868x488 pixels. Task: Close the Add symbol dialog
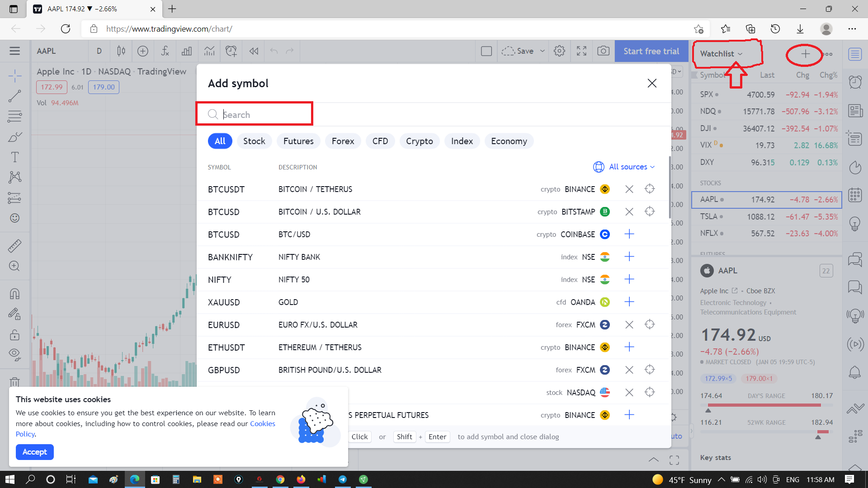pyautogui.click(x=652, y=83)
